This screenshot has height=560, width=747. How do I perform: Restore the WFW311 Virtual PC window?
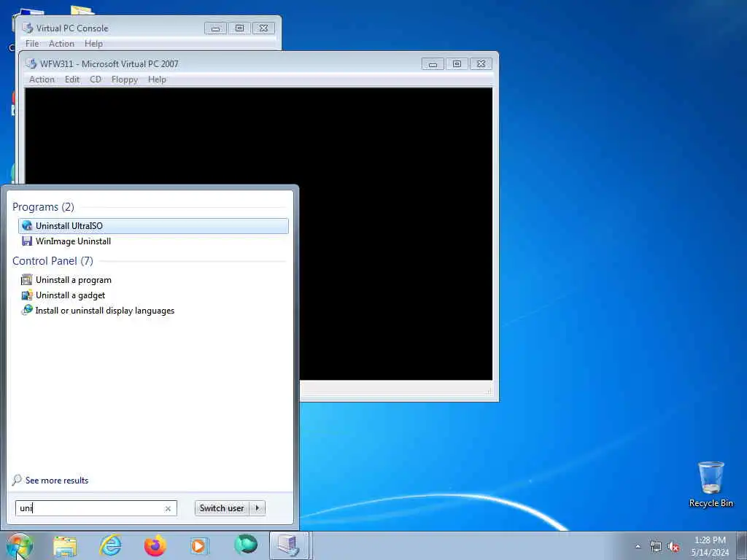click(457, 64)
